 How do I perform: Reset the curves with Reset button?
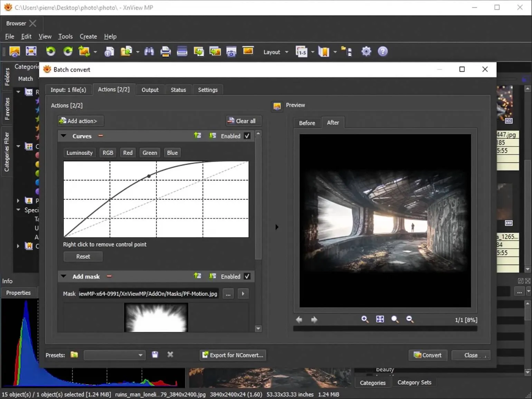pyautogui.click(x=83, y=257)
